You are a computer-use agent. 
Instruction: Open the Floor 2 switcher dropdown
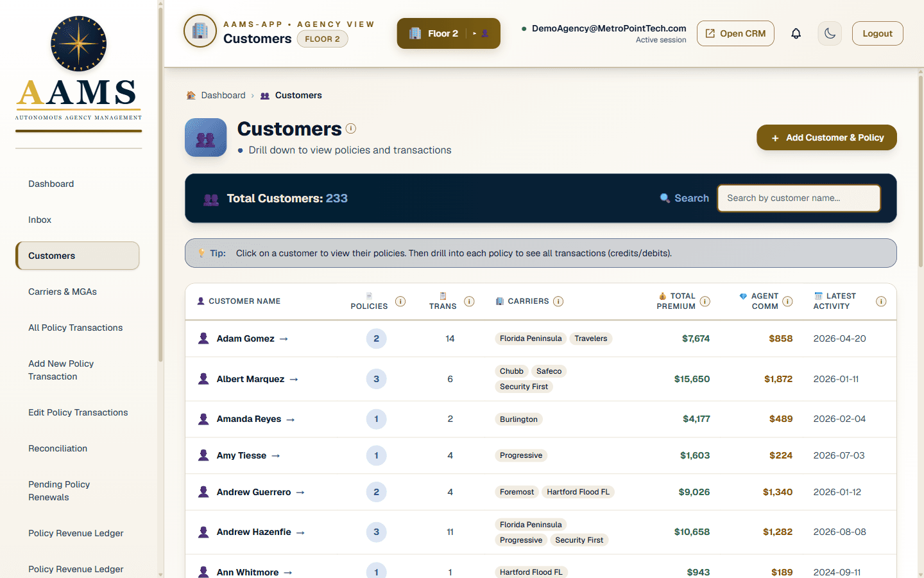point(449,33)
